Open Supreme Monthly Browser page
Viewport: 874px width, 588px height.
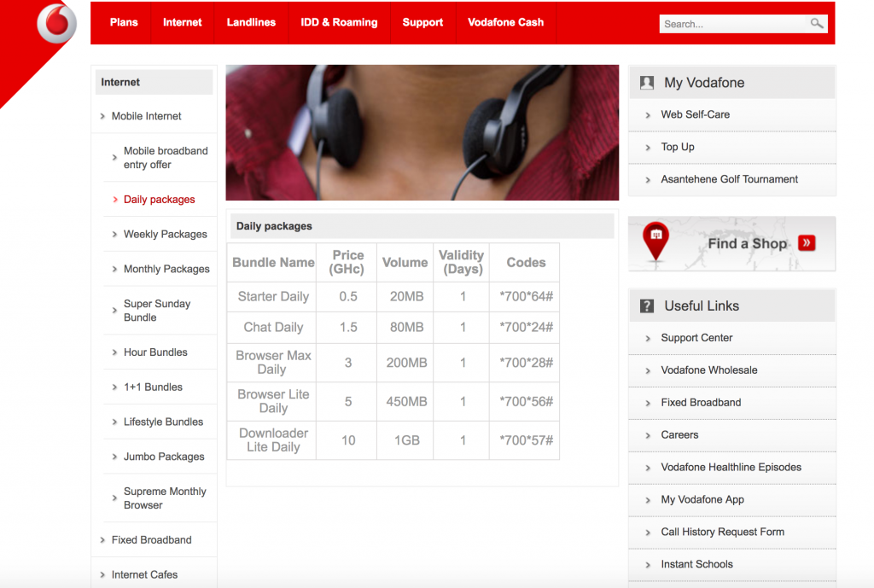(165, 498)
